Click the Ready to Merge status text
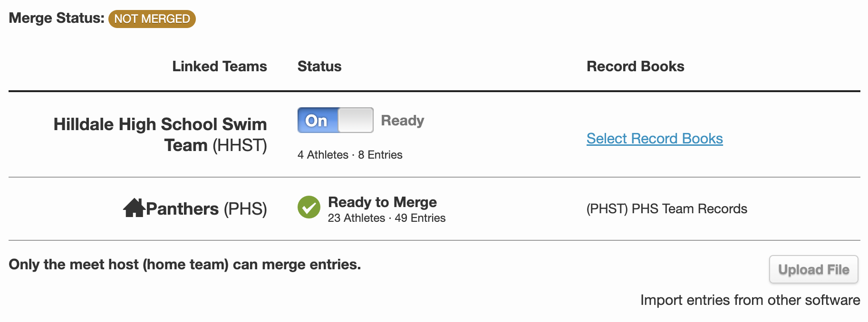This screenshot has width=868, height=322. 382,202
